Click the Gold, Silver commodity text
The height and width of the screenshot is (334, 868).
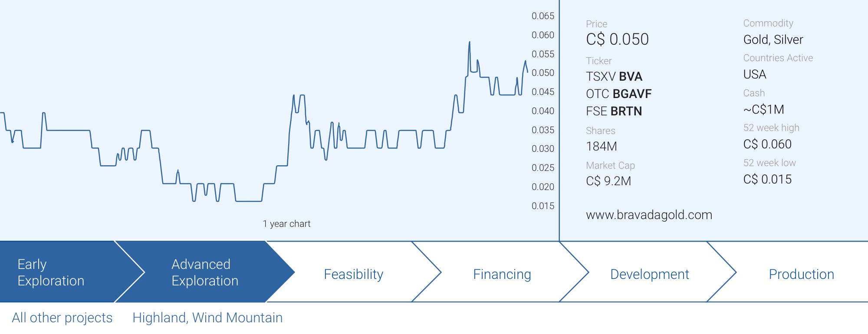point(773,39)
